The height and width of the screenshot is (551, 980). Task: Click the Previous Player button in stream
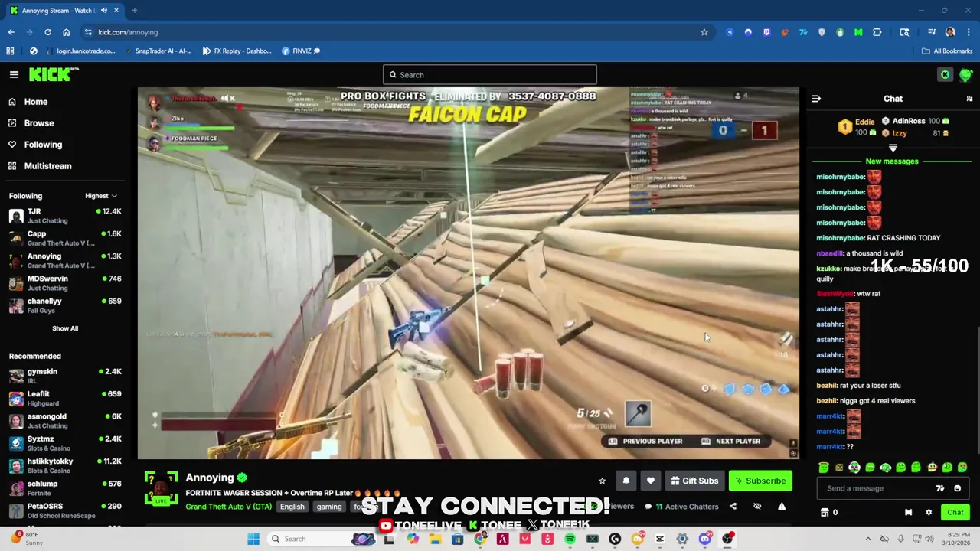click(x=645, y=442)
